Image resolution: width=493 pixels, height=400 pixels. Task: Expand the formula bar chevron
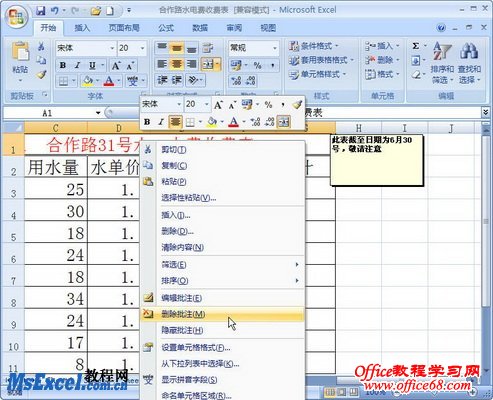click(x=485, y=113)
